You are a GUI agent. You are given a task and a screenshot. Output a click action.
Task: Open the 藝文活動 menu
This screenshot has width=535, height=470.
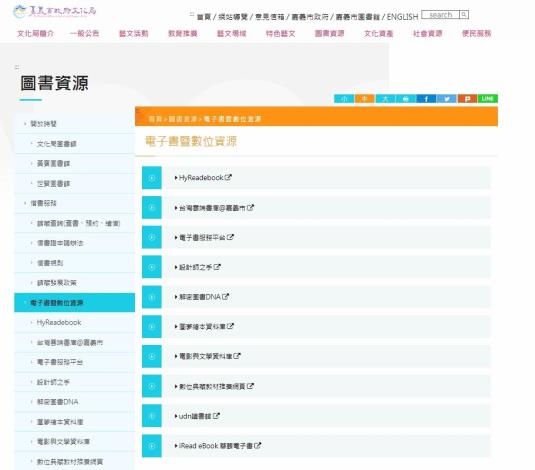pyautogui.click(x=133, y=33)
